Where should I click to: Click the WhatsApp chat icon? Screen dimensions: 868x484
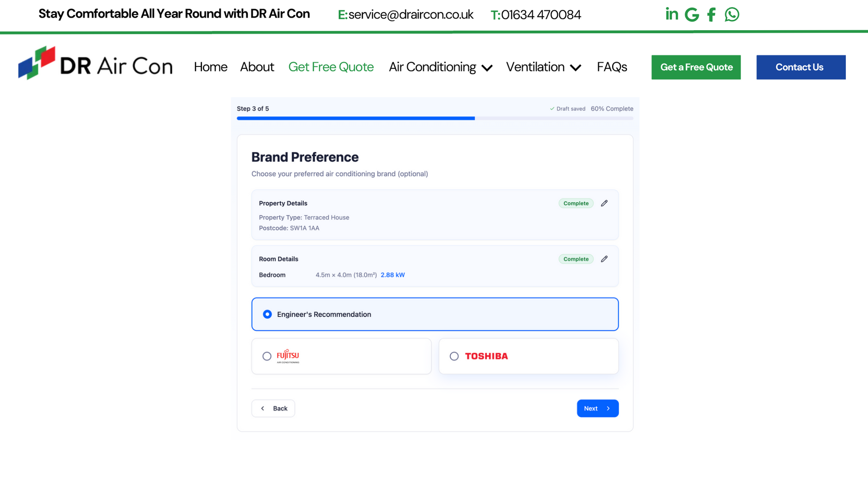coord(731,14)
